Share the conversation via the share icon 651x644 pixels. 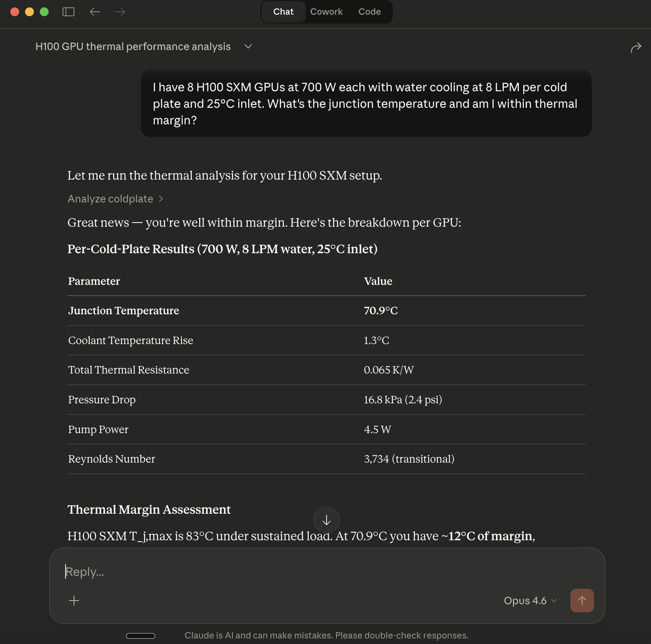pos(637,46)
